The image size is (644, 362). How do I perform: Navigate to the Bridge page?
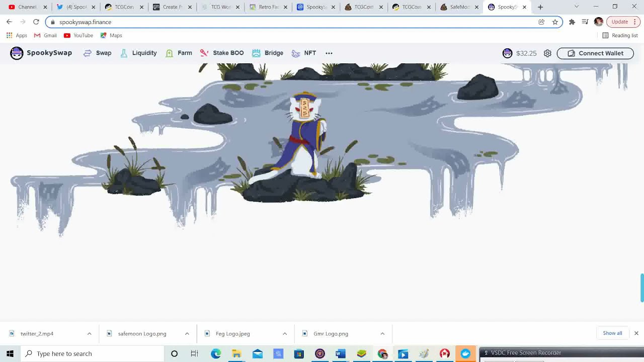coord(268,53)
